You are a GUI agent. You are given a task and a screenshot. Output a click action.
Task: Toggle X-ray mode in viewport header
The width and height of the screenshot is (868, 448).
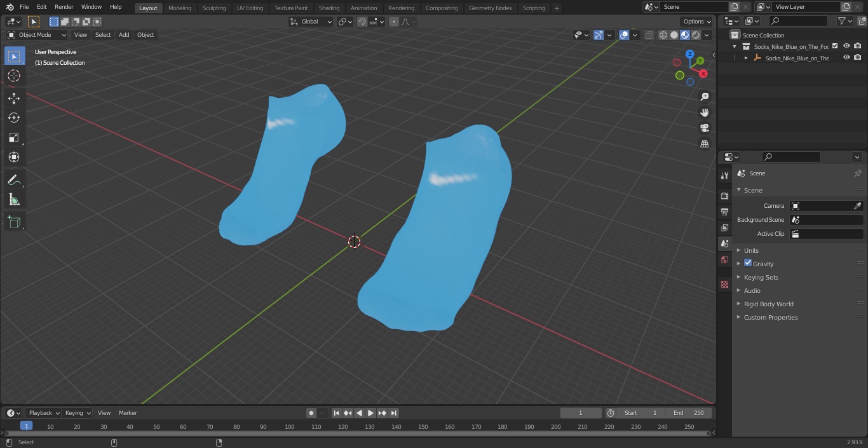(x=649, y=35)
